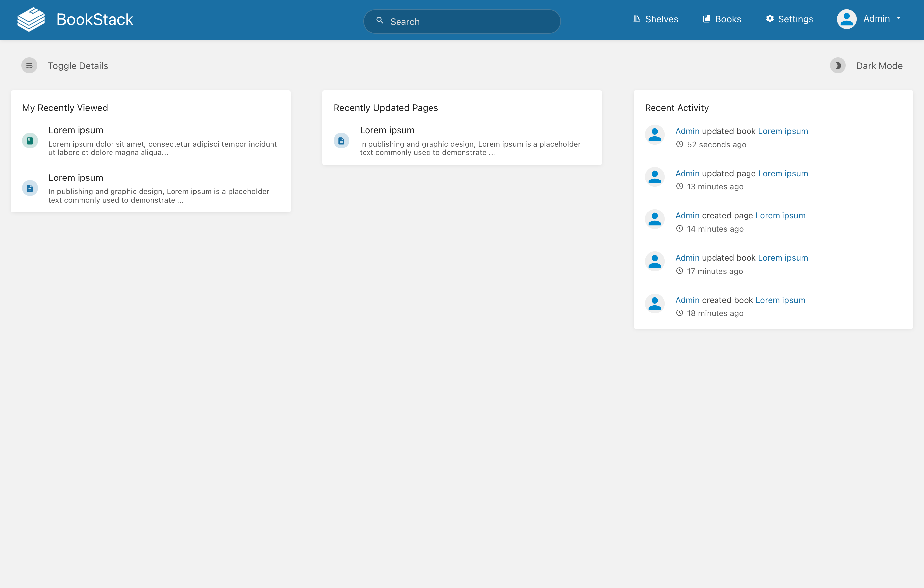Open the Shelves menu item
This screenshot has height=588, width=924.
pos(655,19)
